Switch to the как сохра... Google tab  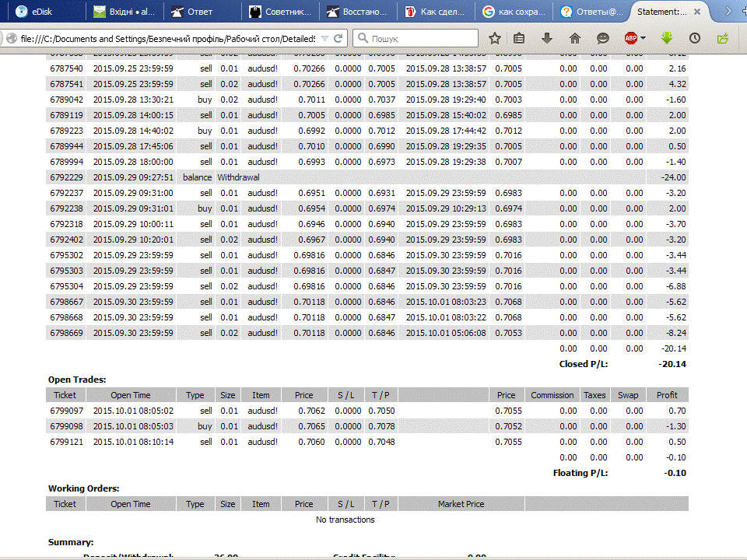coord(514,12)
